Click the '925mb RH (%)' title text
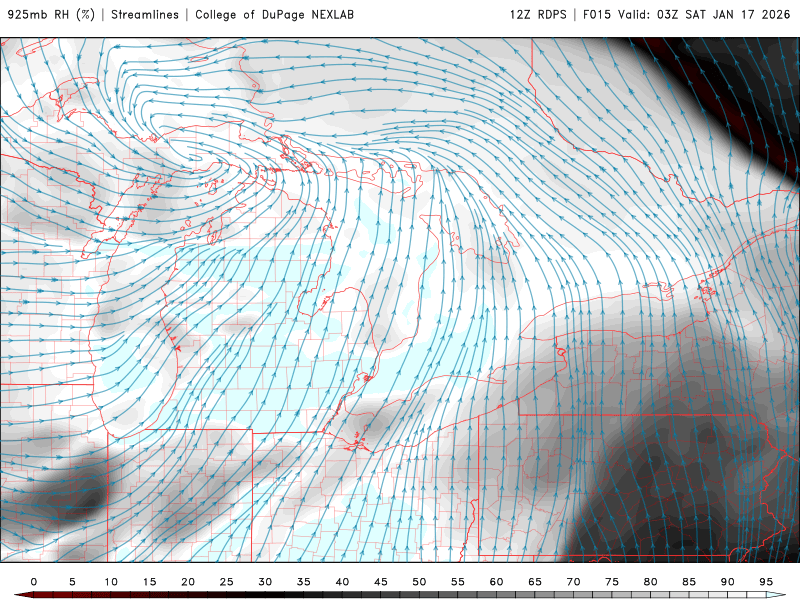 coord(52,14)
